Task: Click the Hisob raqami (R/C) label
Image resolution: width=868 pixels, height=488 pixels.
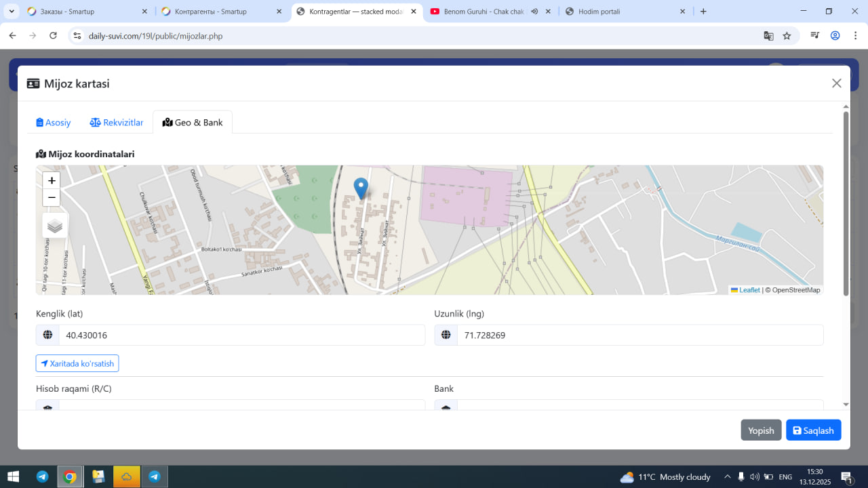Action: tap(74, 388)
